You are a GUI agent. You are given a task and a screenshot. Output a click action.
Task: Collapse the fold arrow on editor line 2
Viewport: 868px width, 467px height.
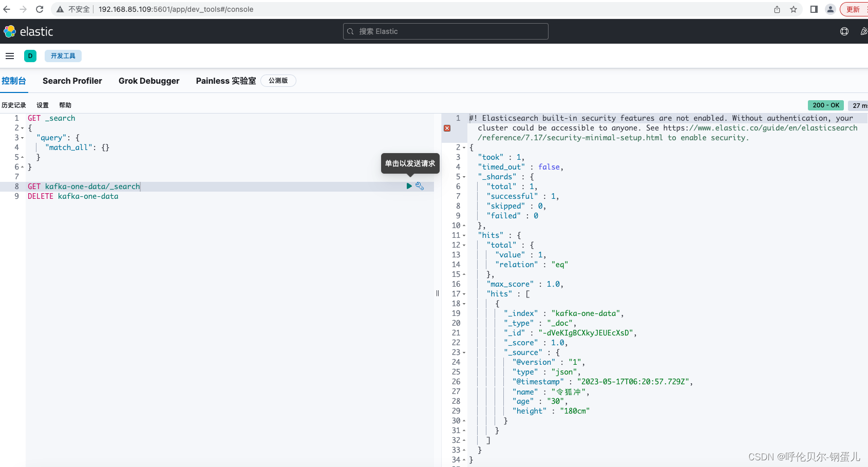(23, 128)
